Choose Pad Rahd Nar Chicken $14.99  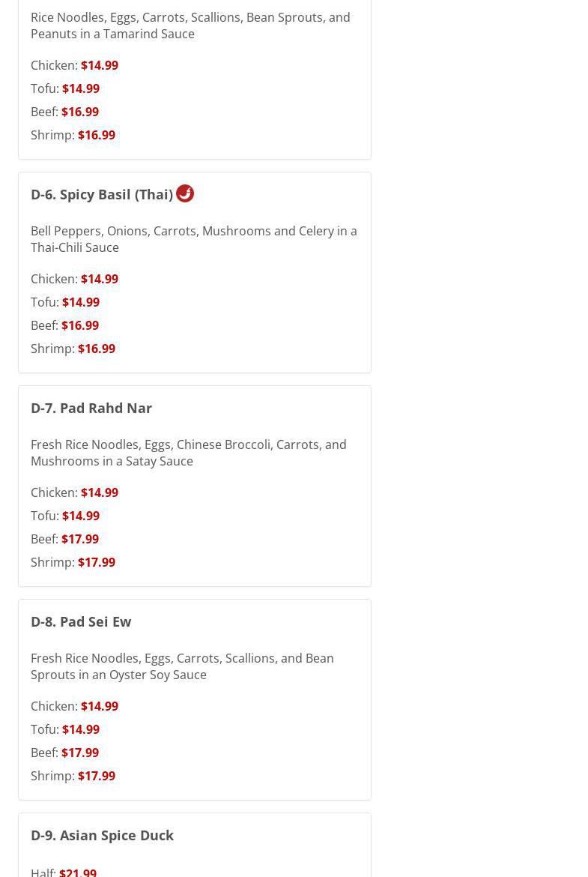[99, 492]
